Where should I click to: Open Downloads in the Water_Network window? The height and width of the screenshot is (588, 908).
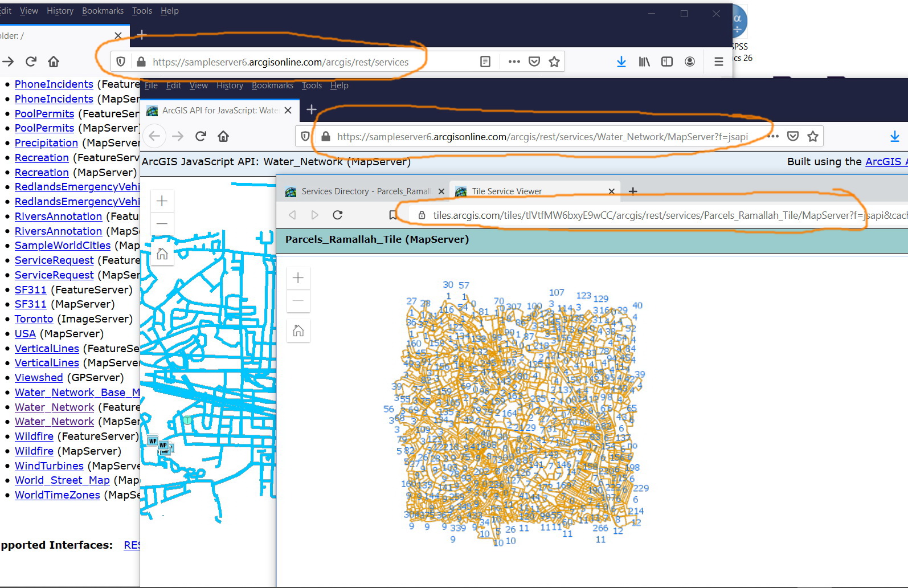point(895,136)
